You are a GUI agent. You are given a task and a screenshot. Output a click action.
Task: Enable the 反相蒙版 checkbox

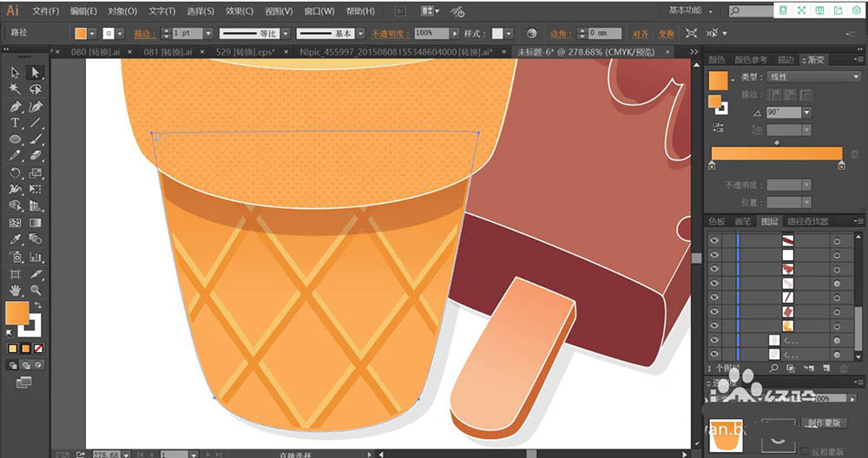click(805, 451)
